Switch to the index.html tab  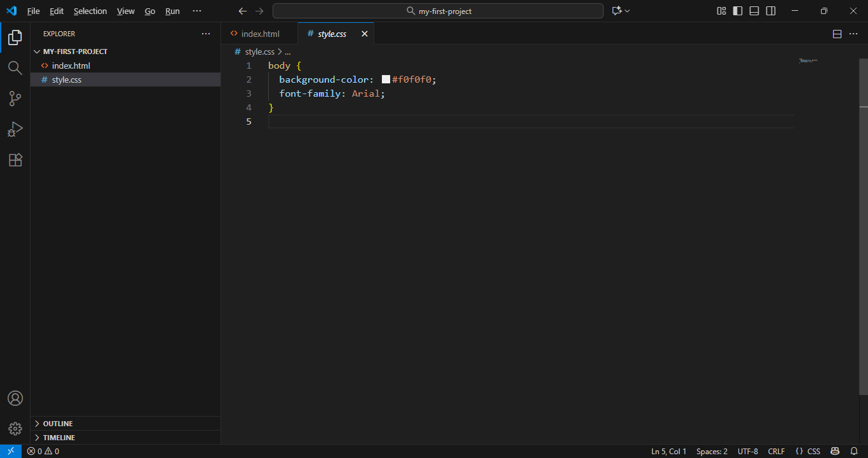pos(259,33)
